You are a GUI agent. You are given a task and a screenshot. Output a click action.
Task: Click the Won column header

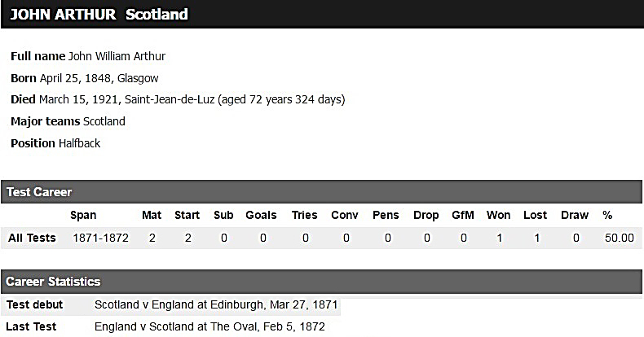pyautogui.click(x=498, y=215)
